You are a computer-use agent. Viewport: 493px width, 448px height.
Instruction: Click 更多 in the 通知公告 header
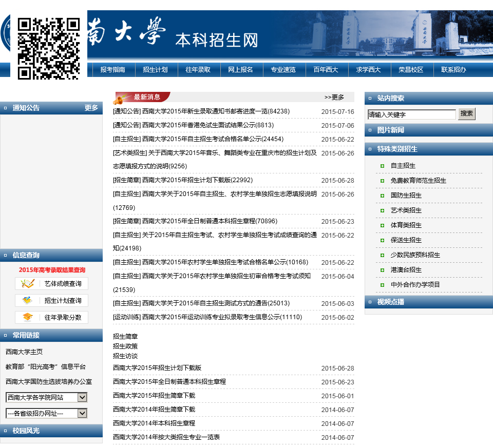pyautogui.click(x=91, y=108)
